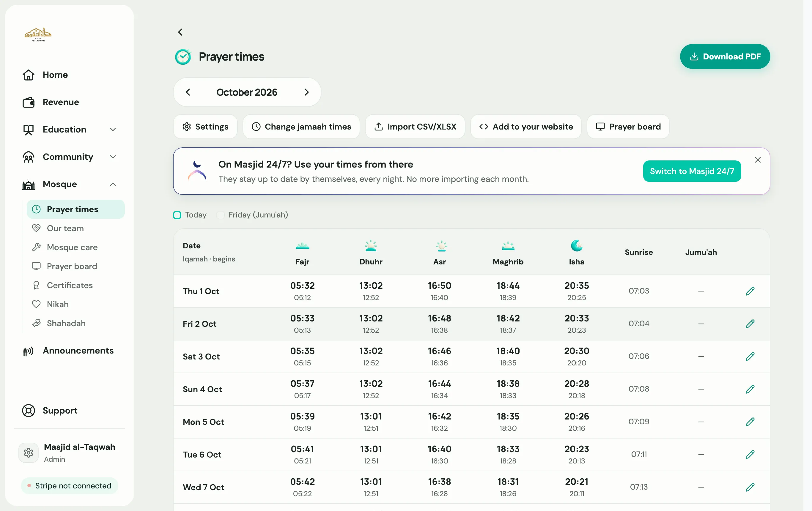
Task: Open Prayer board in the sidebar submenu
Action: pyautogui.click(x=76, y=266)
